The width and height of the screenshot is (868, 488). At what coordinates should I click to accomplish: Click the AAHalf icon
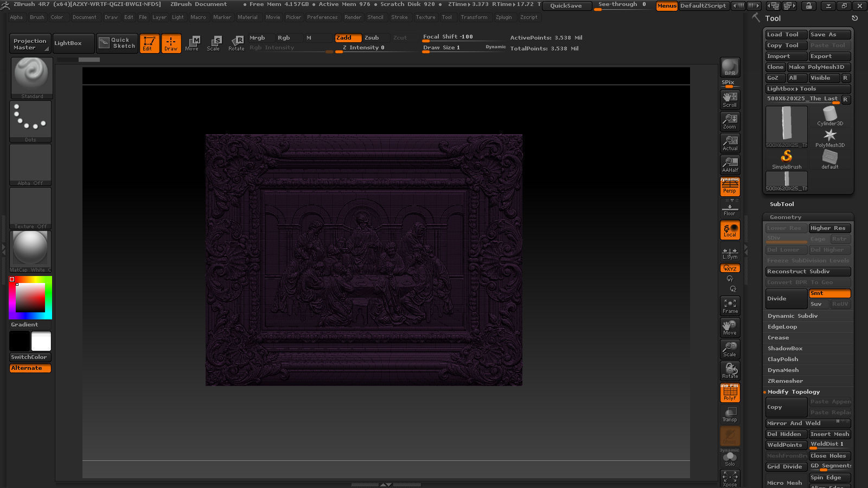[x=730, y=164]
